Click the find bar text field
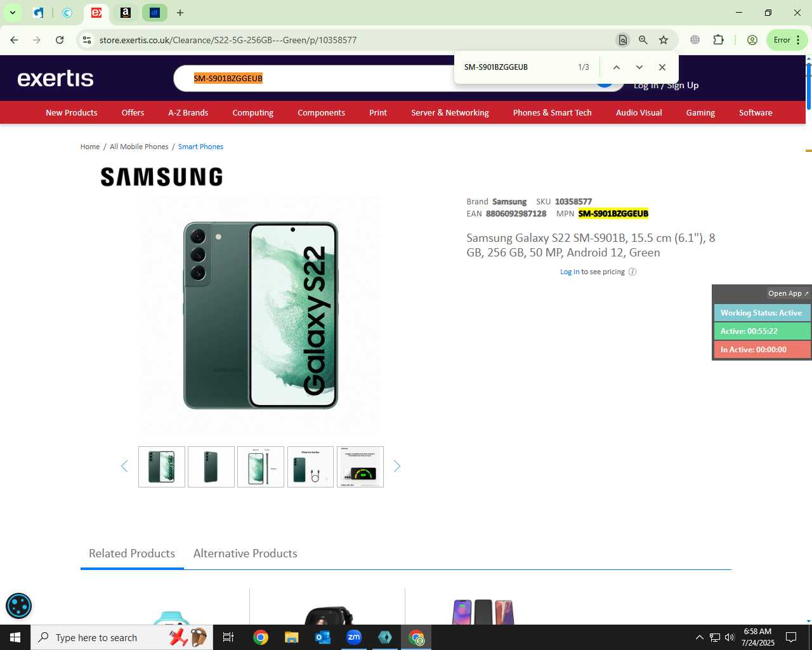Image resolution: width=812 pixels, height=650 pixels. [x=517, y=67]
